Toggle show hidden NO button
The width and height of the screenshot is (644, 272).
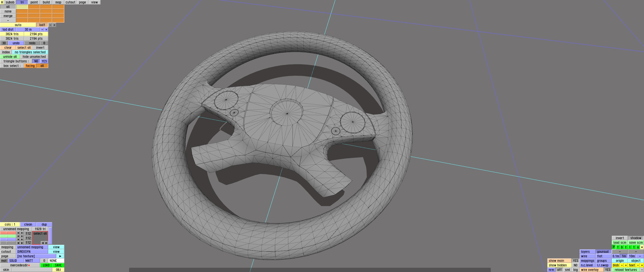pyautogui.click(x=575, y=265)
